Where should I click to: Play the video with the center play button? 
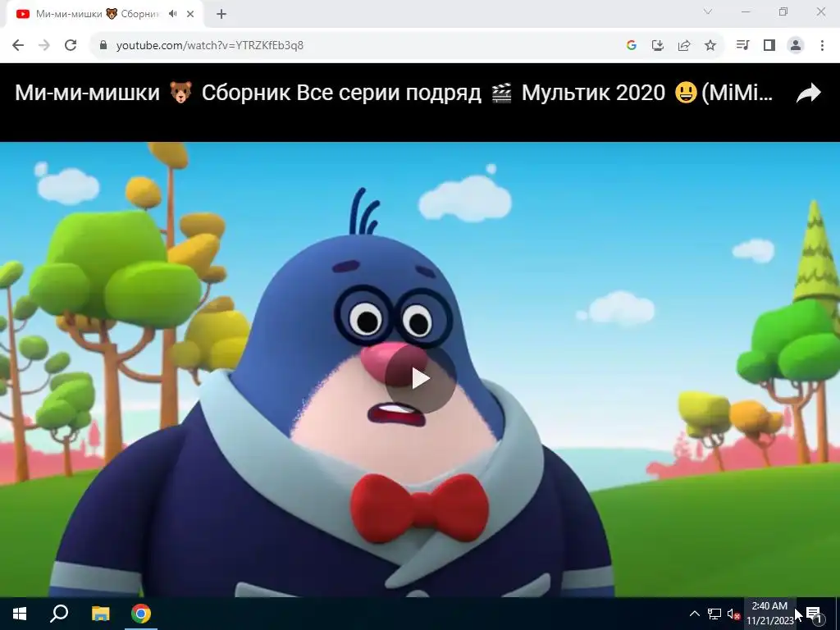(x=421, y=379)
